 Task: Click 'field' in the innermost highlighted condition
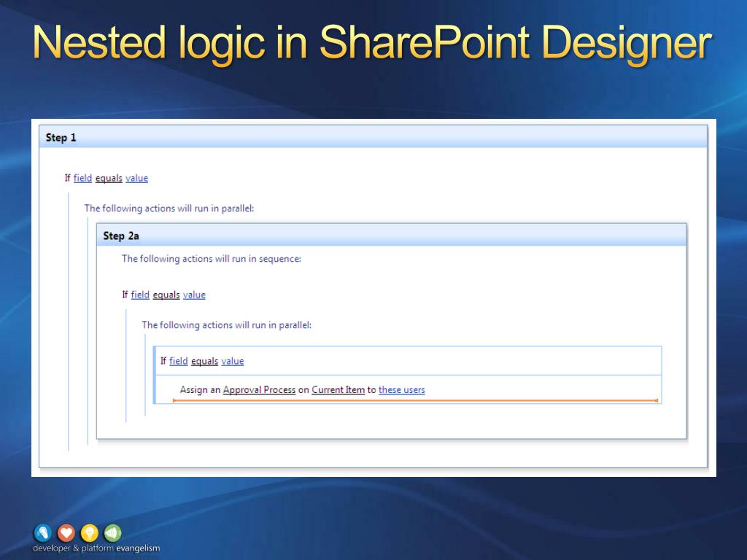click(179, 361)
